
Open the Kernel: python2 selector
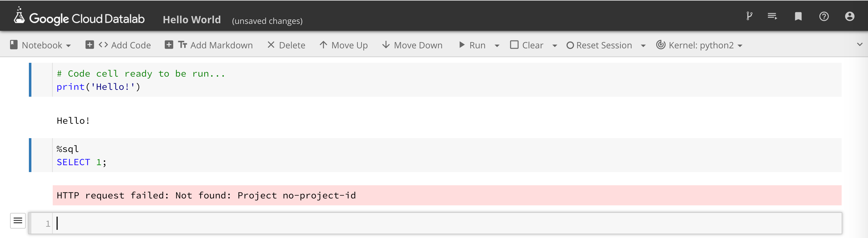tap(699, 45)
